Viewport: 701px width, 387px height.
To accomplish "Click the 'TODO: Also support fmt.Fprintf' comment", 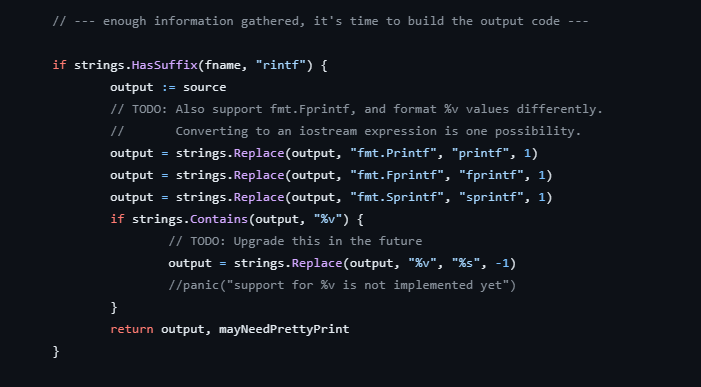I will (x=356, y=109).
